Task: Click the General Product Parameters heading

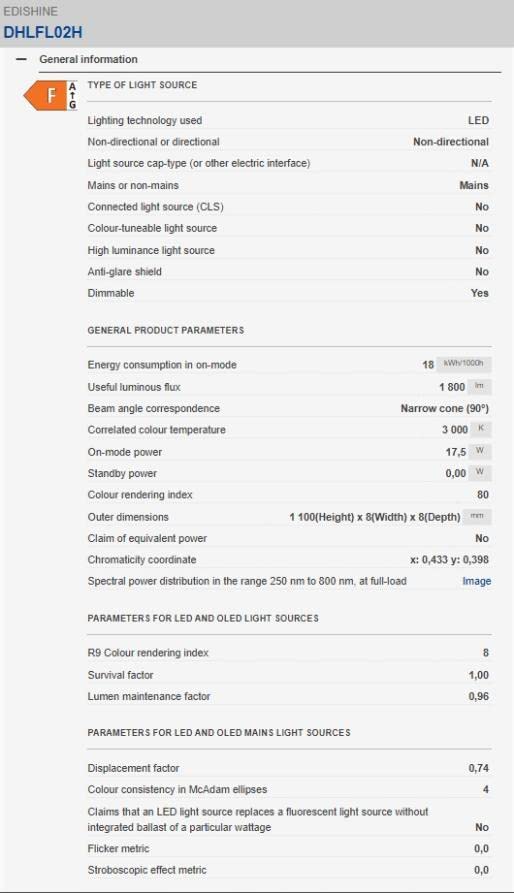Action: pos(166,330)
